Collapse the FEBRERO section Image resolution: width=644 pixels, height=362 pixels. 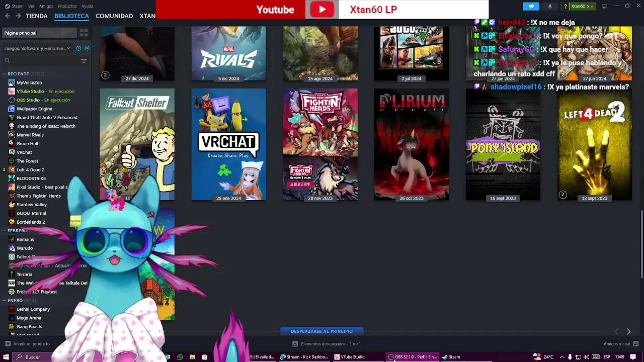[4, 231]
